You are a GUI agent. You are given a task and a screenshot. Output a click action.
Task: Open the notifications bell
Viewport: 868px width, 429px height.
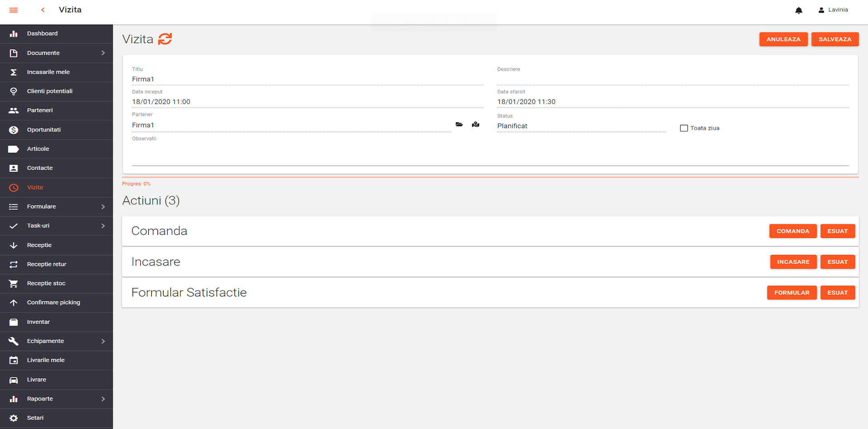[799, 10]
